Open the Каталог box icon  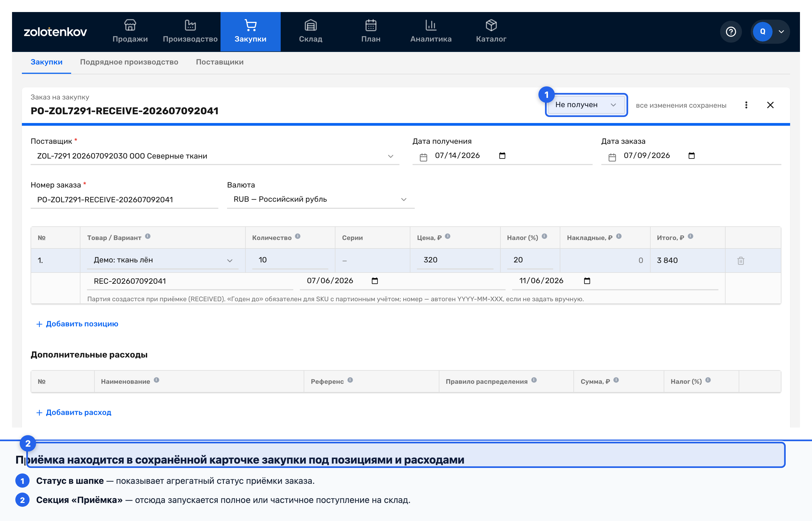(x=491, y=25)
